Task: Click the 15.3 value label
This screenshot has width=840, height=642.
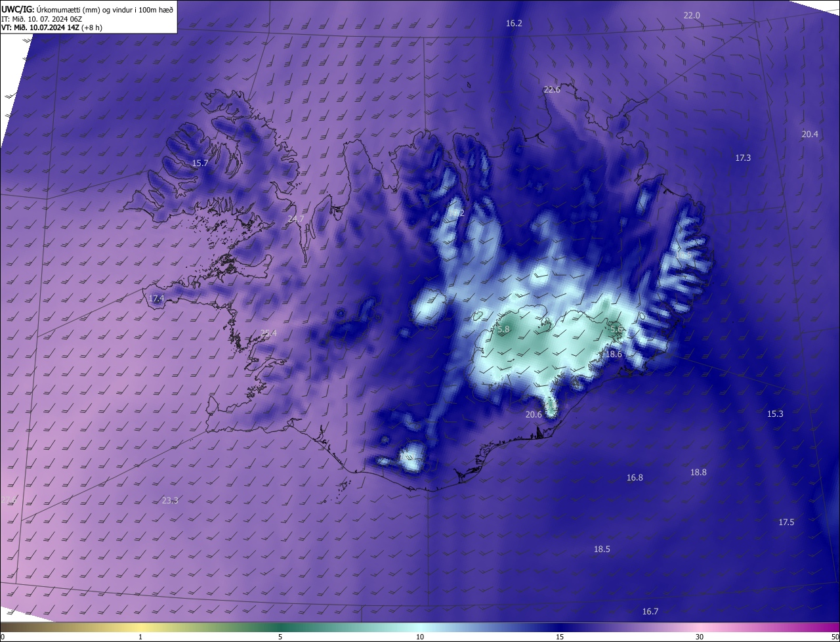Action: click(x=775, y=414)
